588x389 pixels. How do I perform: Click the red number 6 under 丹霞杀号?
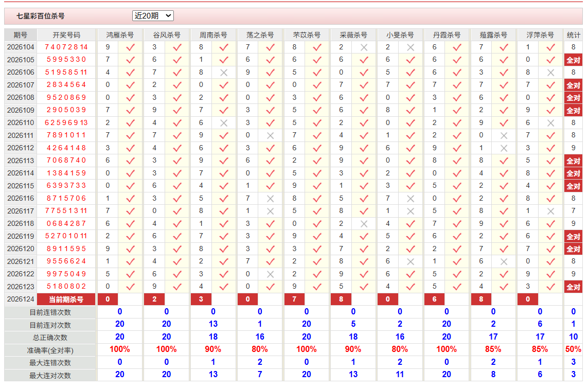pyautogui.click(x=434, y=299)
